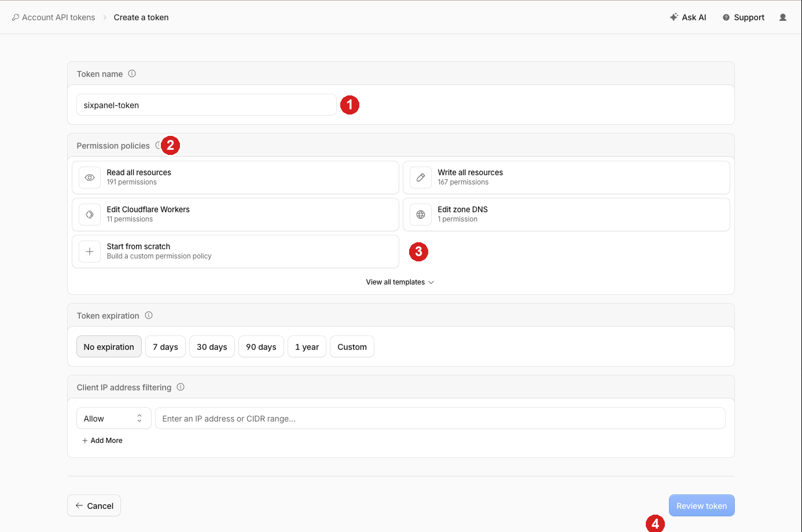Viewport: 802px width, 532px height.
Task: Choose the Edit zone DNS template
Action: click(x=566, y=215)
